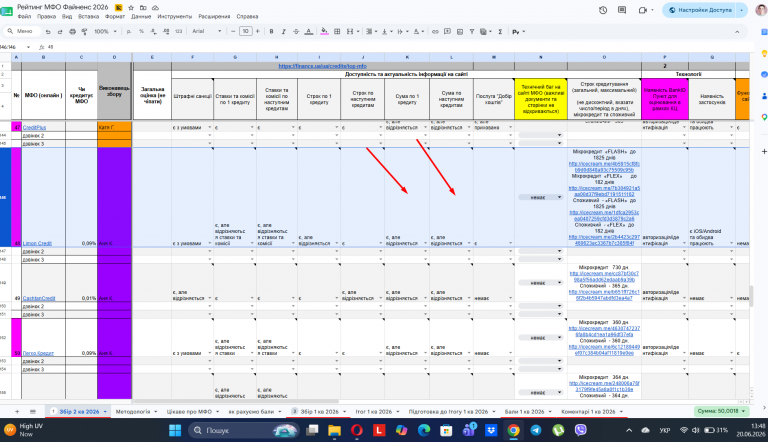Collapse the toolbar with the chevron

pyautogui.click(x=737, y=31)
